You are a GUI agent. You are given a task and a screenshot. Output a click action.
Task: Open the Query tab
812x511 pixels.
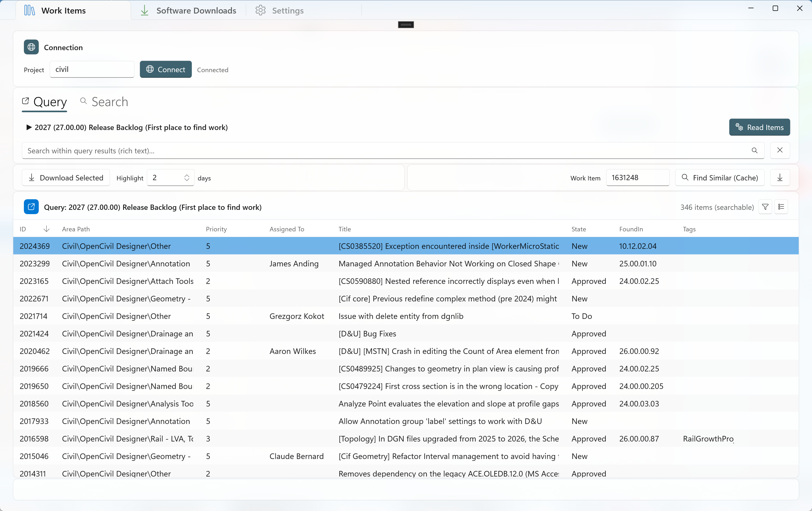[x=45, y=102]
